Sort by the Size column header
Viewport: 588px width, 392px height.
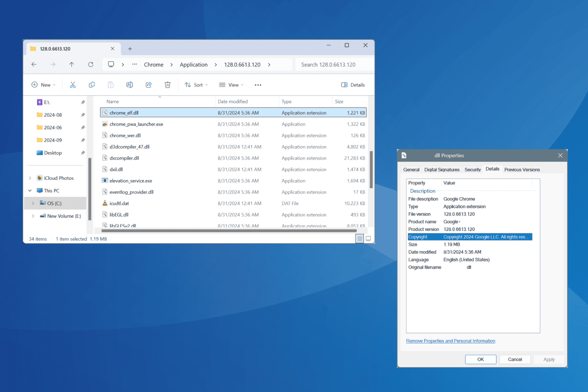point(339,101)
